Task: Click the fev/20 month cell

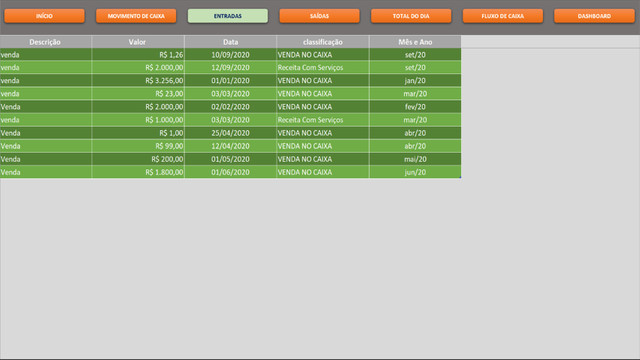Action: click(x=415, y=107)
